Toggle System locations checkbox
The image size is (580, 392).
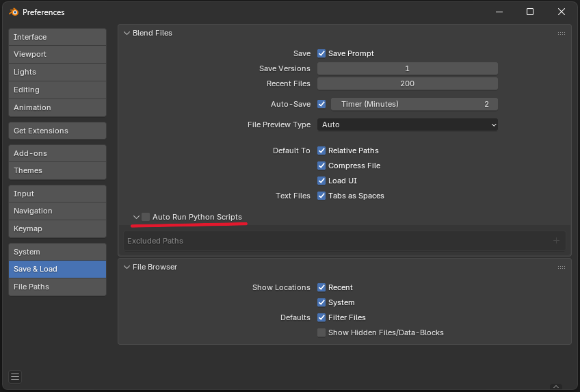321,302
